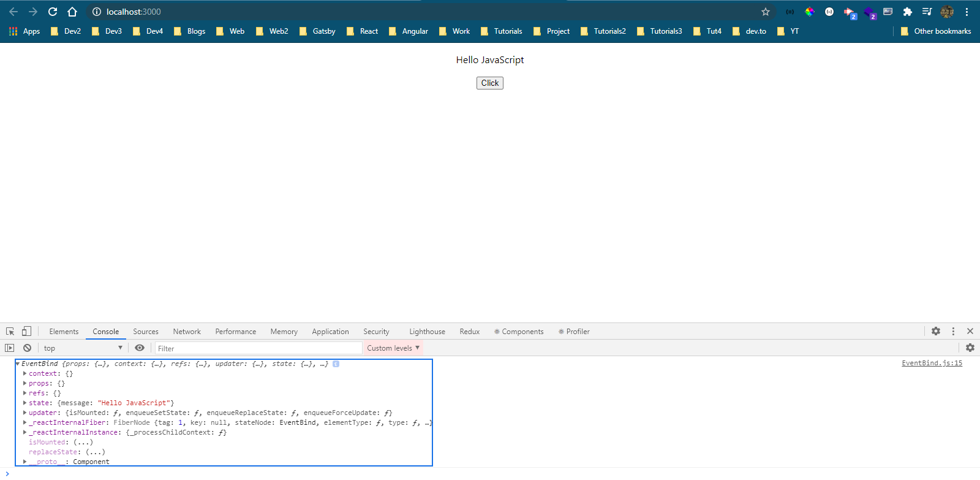This screenshot has height=480, width=980.
Task: Expand the __proto__ Component entry
Action: (x=24, y=462)
